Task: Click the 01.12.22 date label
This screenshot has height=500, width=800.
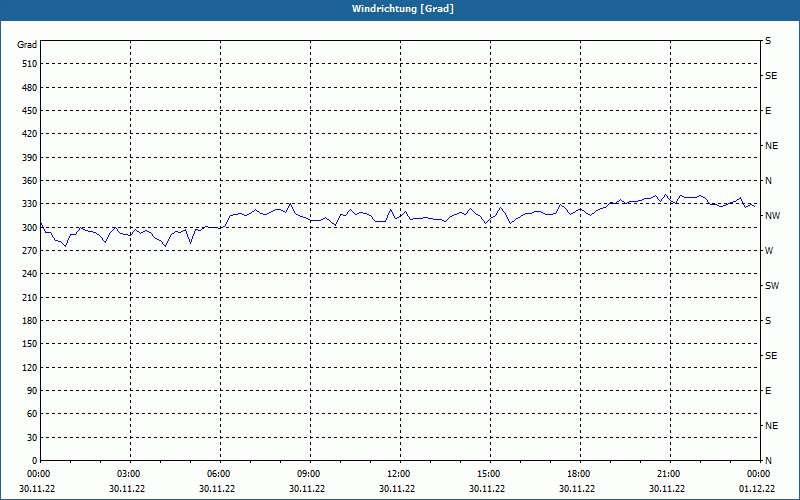Action: tap(757, 489)
